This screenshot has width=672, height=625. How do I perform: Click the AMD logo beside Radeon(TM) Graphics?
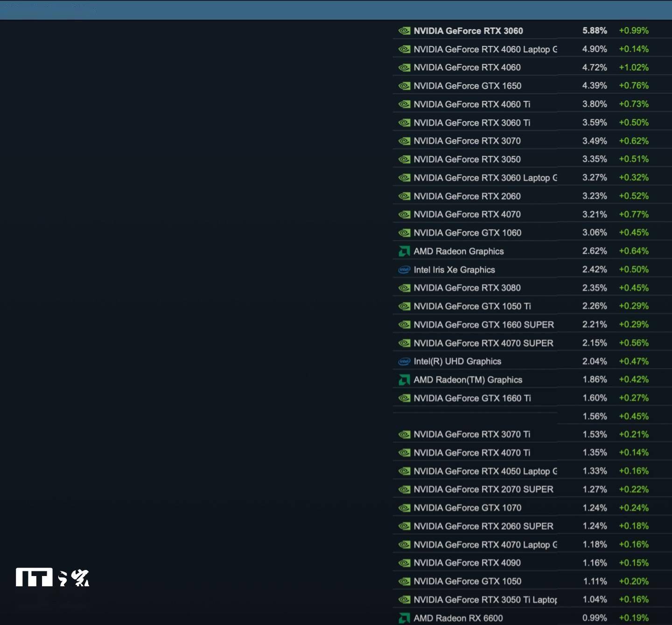404,380
